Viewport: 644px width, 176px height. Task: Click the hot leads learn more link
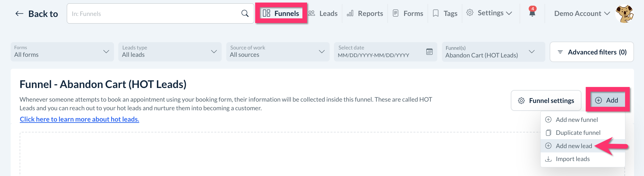click(x=79, y=119)
